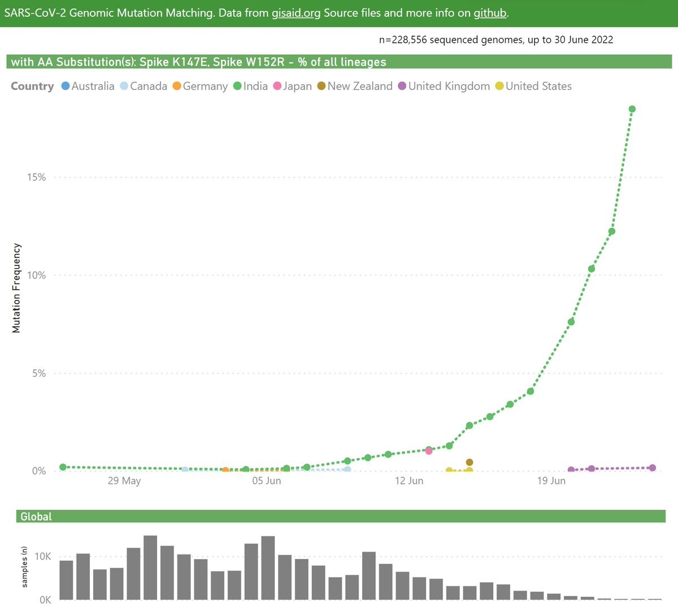Click the pink Japan data point
This screenshot has width=678, height=616.
coord(429,451)
